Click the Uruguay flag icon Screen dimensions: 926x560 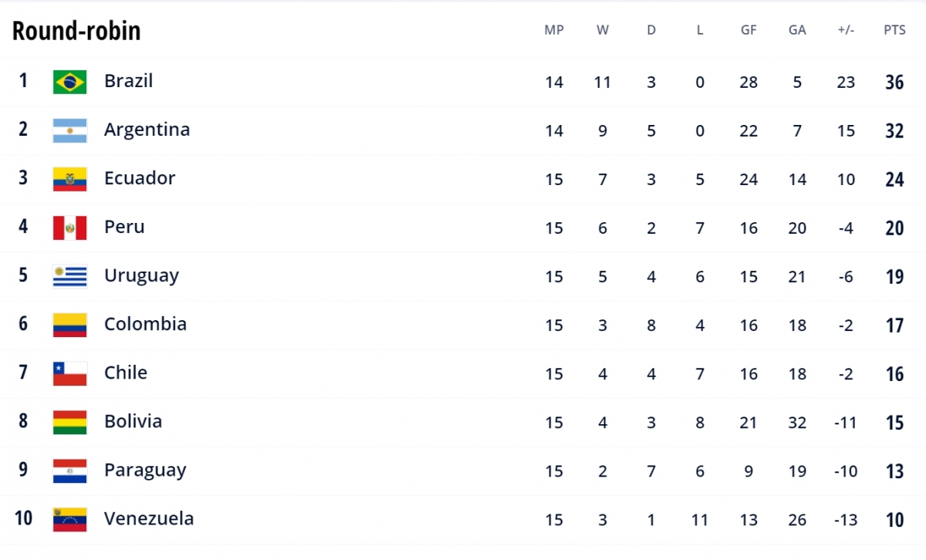[x=69, y=276]
